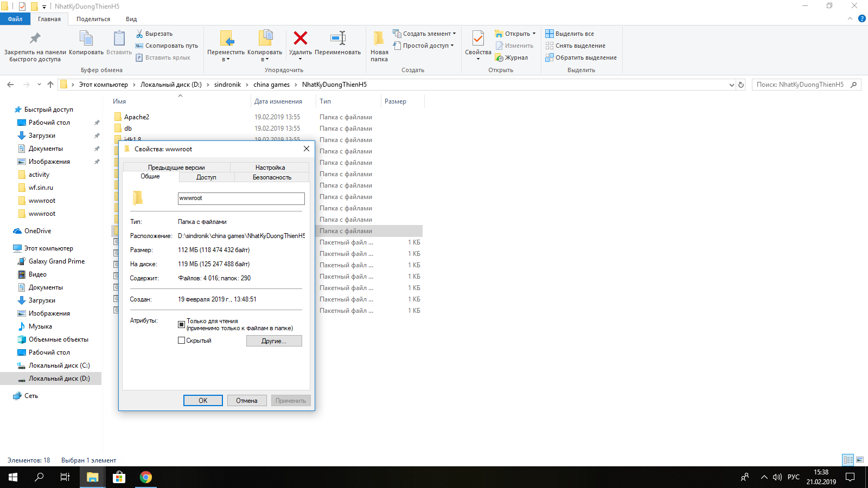This screenshot has width=868, height=488.
Task: Click the Other (Другие...) attributes button
Action: [x=274, y=341]
